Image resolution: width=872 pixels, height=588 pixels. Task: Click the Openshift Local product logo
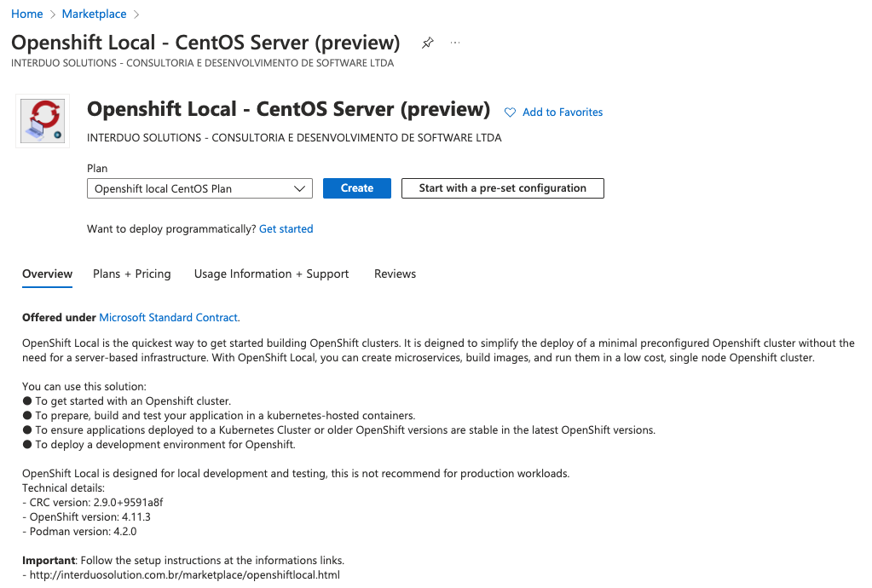tap(43, 121)
